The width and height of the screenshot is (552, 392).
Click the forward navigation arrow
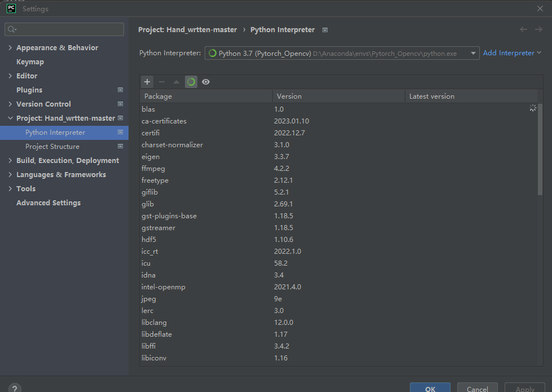[x=538, y=29]
